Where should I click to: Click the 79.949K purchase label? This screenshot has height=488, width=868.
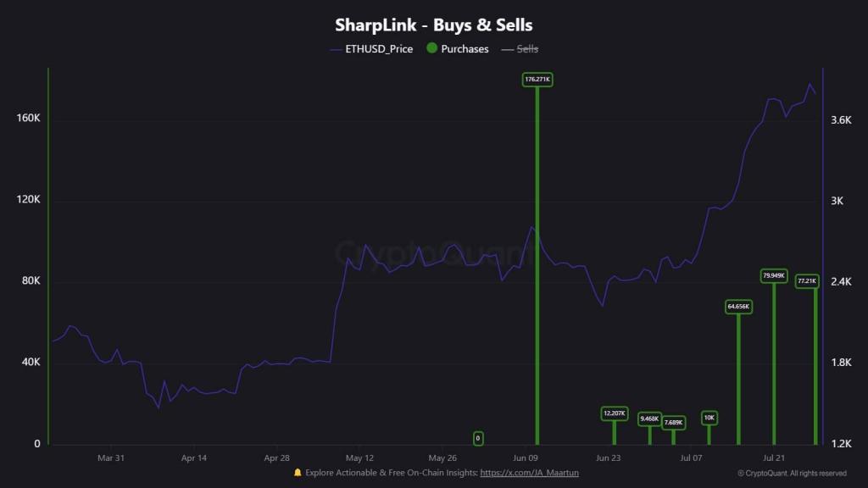point(773,275)
